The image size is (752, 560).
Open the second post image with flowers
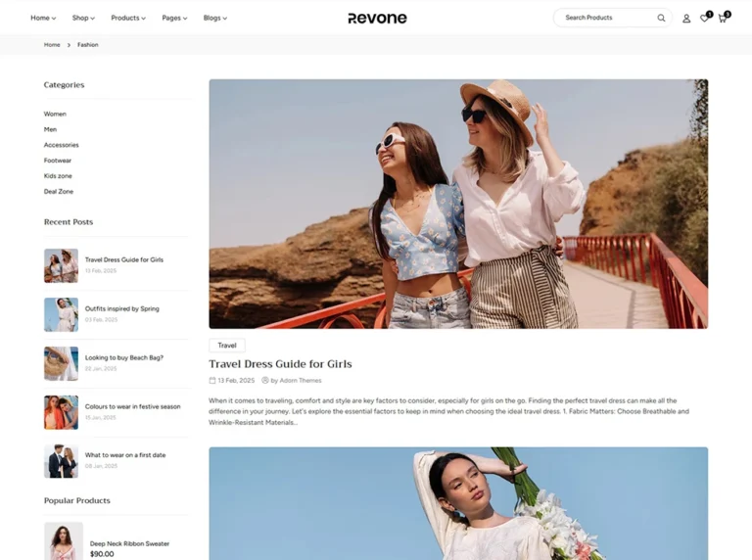458,503
